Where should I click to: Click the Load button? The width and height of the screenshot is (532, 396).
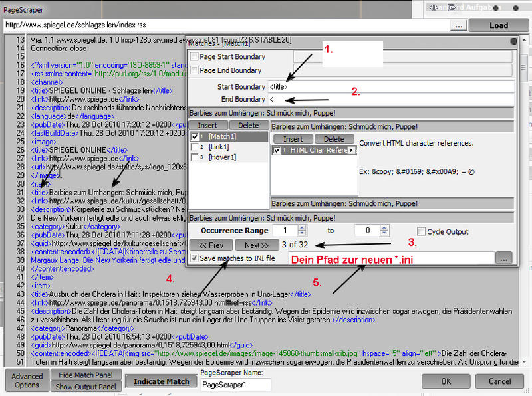click(x=498, y=25)
